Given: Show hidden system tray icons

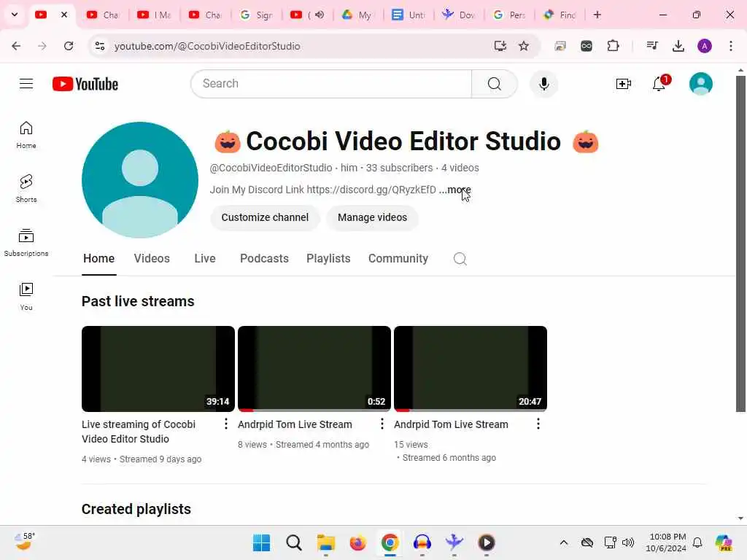Looking at the screenshot, I should pyautogui.click(x=564, y=542).
